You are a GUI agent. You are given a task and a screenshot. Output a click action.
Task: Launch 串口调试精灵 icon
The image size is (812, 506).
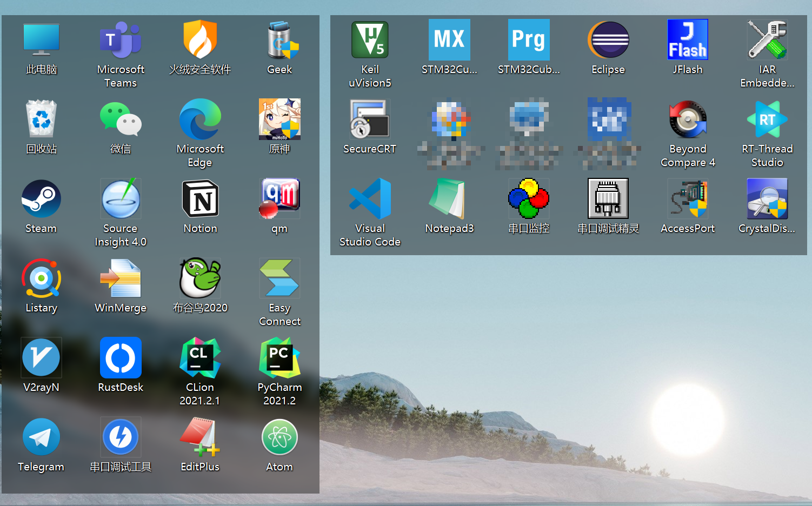[x=608, y=199]
